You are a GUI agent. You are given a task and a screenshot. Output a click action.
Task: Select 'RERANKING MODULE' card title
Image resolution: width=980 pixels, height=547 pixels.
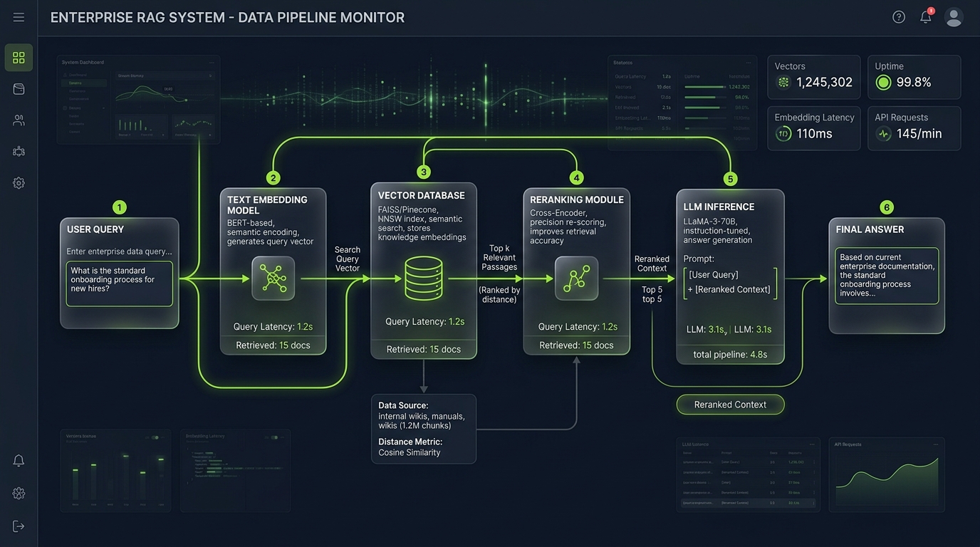click(x=577, y=199)
